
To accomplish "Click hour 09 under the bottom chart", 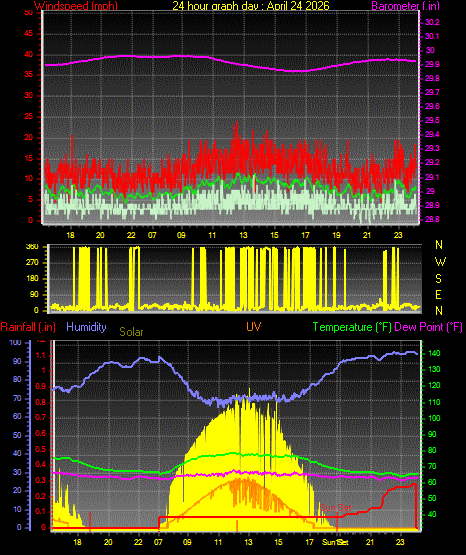I will 187,542.
